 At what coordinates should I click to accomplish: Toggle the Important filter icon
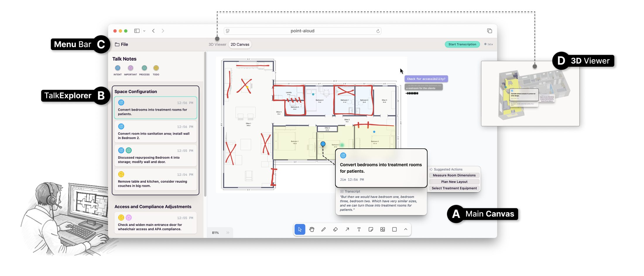click(131, 68)
